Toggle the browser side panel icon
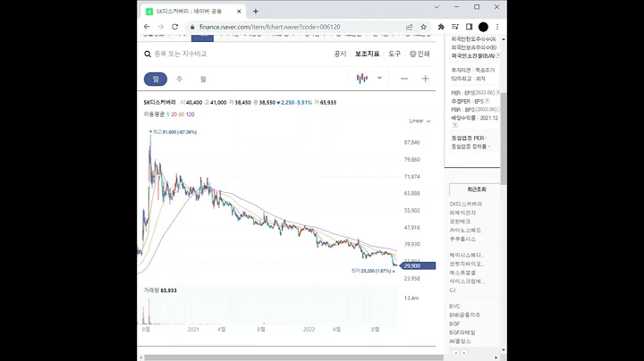This screenshot has width=644, height=361. (469, 27)
